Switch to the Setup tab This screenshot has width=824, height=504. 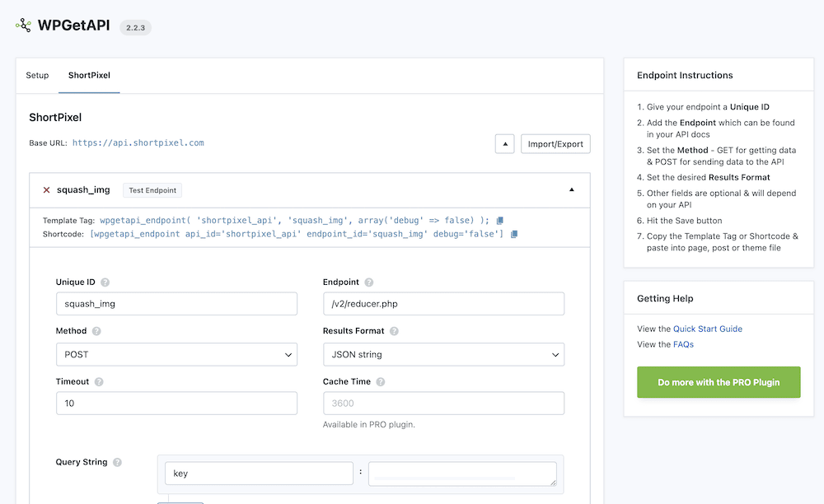click(x=36, y=75)
